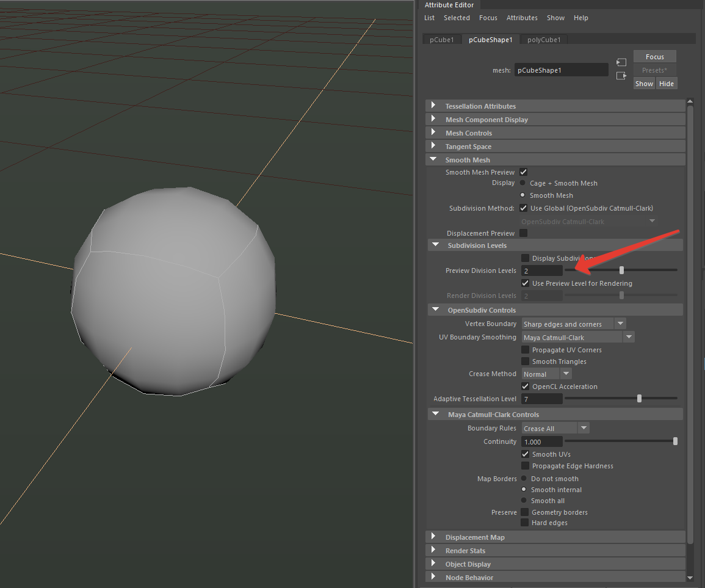Open the Attributes menu
The width and height of the screenshot is (705, 588).
(522, 18)
